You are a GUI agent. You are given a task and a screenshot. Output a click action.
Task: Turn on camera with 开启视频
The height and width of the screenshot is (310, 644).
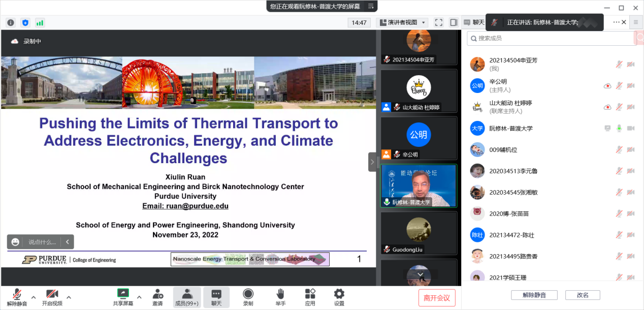(x=52, y=297)
